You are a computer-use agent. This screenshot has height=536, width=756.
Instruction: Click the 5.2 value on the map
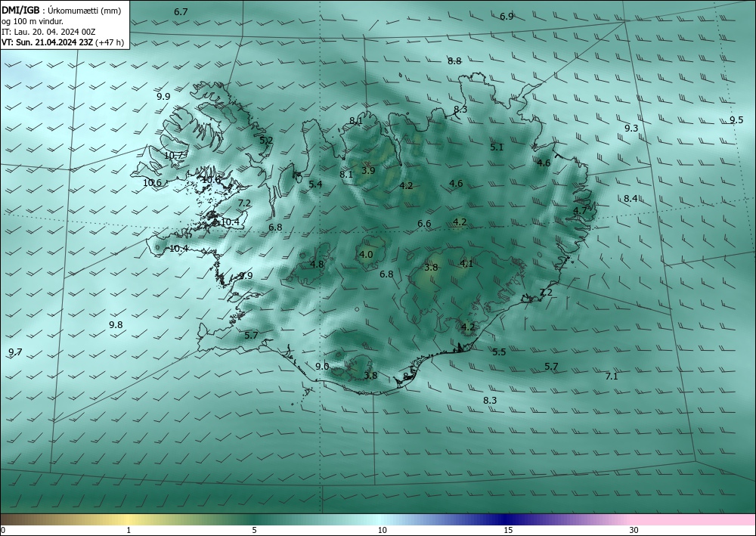click(x=266, y=141)
